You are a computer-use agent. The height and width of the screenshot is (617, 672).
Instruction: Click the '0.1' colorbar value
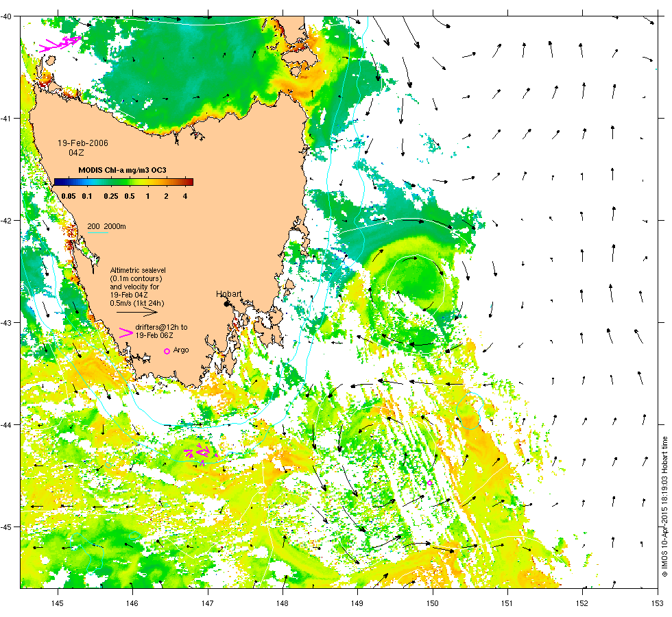87,196
